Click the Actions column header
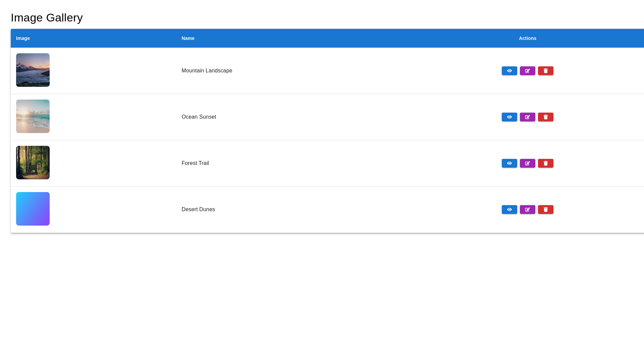Image resolution: width=644 pixels, height=362 pixels. click(527, 38)
